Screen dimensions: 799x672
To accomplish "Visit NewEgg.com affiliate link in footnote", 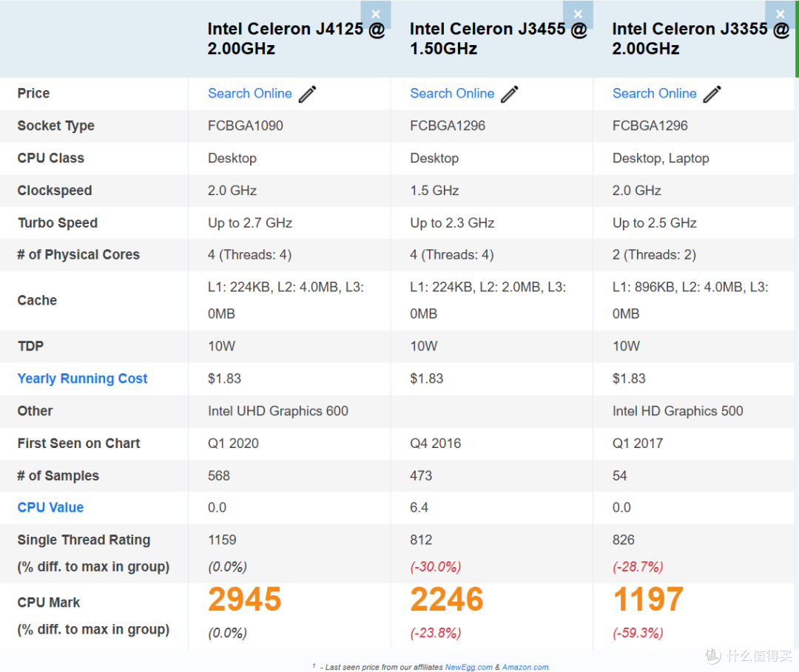I will pyautogui.click(x=468, y=667).
